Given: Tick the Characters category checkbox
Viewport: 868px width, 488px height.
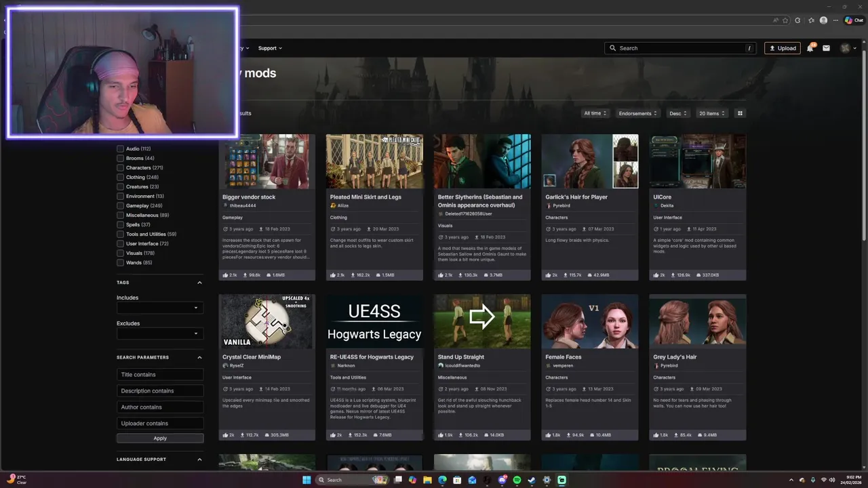Looking at the screenshot, I should (x=120, y=167).
